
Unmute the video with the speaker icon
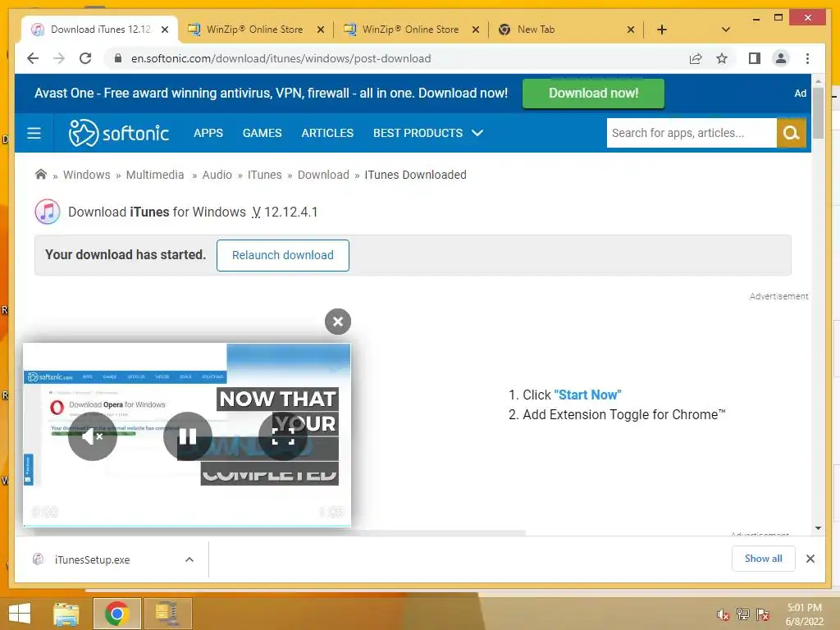pyautogui.click(x=92, y=436)
